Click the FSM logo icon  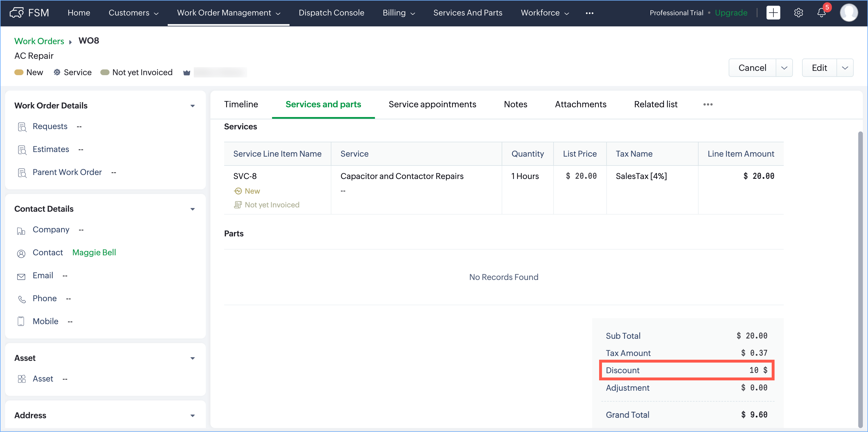coord(17,13)
